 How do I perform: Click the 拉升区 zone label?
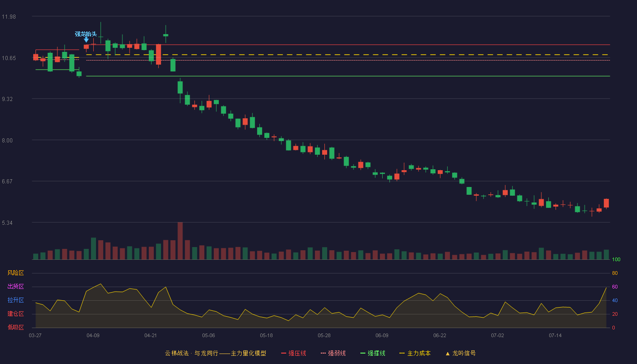[15, 300]
